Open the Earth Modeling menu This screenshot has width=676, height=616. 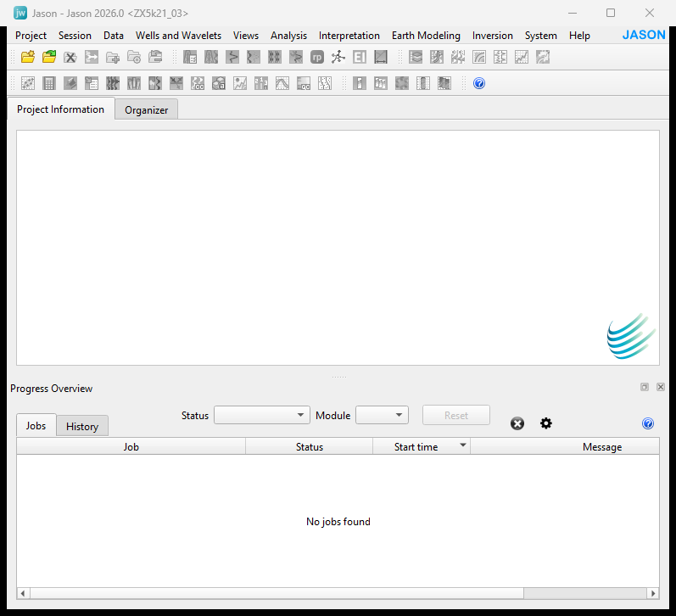pos(426,36)
